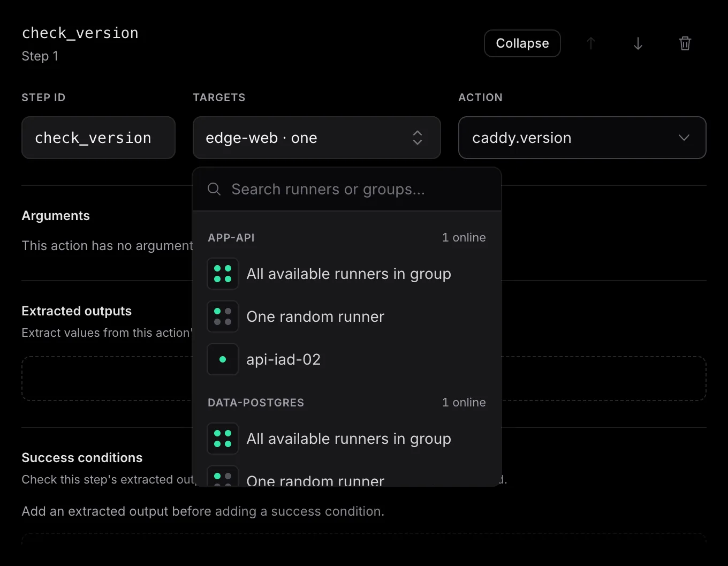The width and height of the screenshot is (728, 566).
Task: Click the four-dot icon for DATA-POSTGRES all runners
Action: point(223,439)
